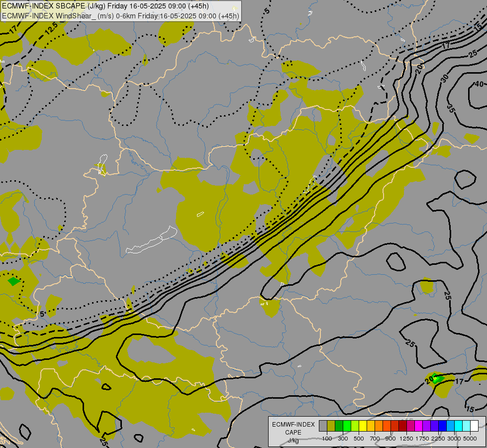This screenshot has width=487, height=448.
Task: Click the 30 wind shear contour label
Action: pyautogui.click(x=445, y=78)
